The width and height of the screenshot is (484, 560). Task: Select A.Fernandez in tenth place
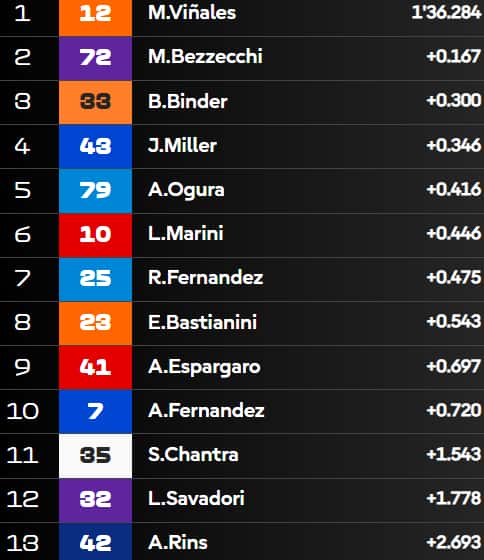coord(206,410)
